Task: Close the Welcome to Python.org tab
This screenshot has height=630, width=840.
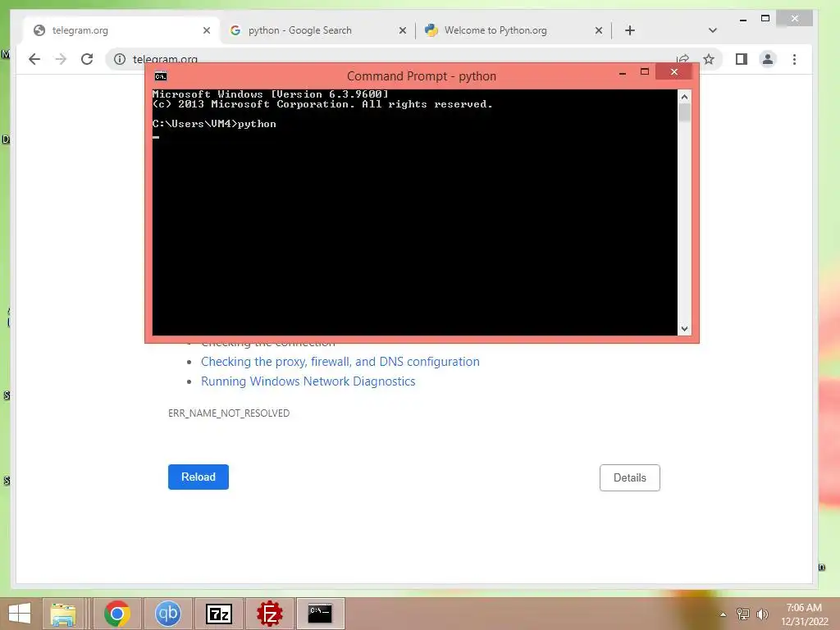Action: click(599, 30)
